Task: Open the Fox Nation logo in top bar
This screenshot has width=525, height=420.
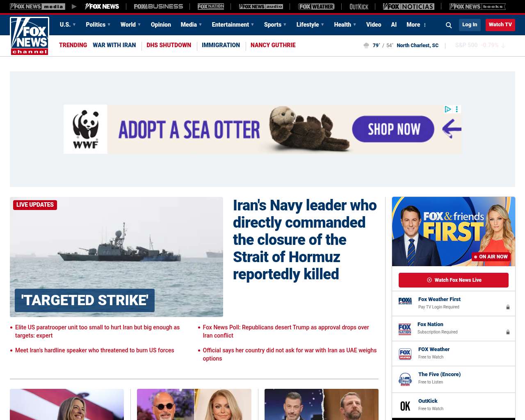Action: click(211, 7)
